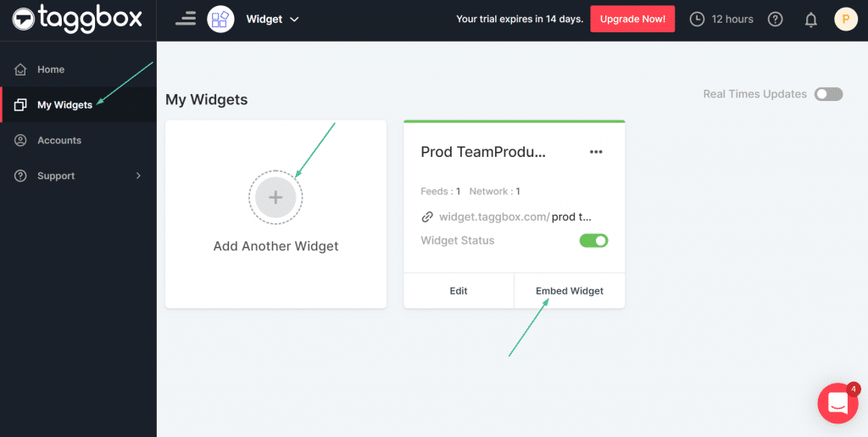Open notifications bell icon
The image size is (868, 437).
(x=811, y=20)
